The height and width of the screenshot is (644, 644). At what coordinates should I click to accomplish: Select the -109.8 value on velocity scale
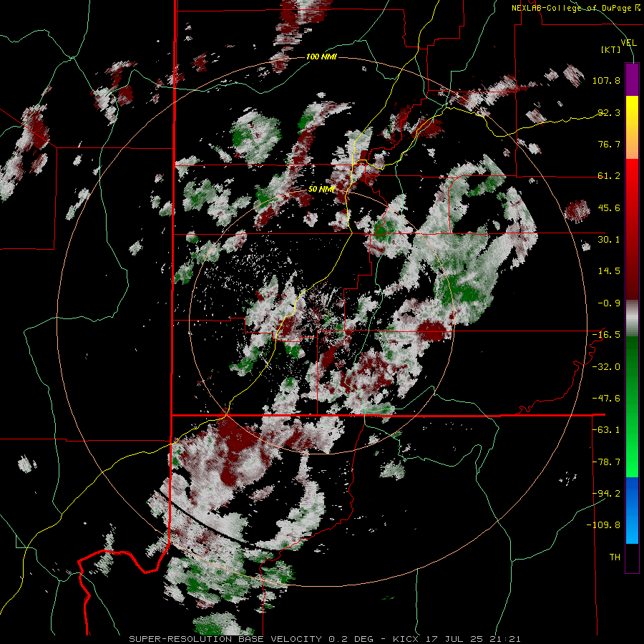603,525
